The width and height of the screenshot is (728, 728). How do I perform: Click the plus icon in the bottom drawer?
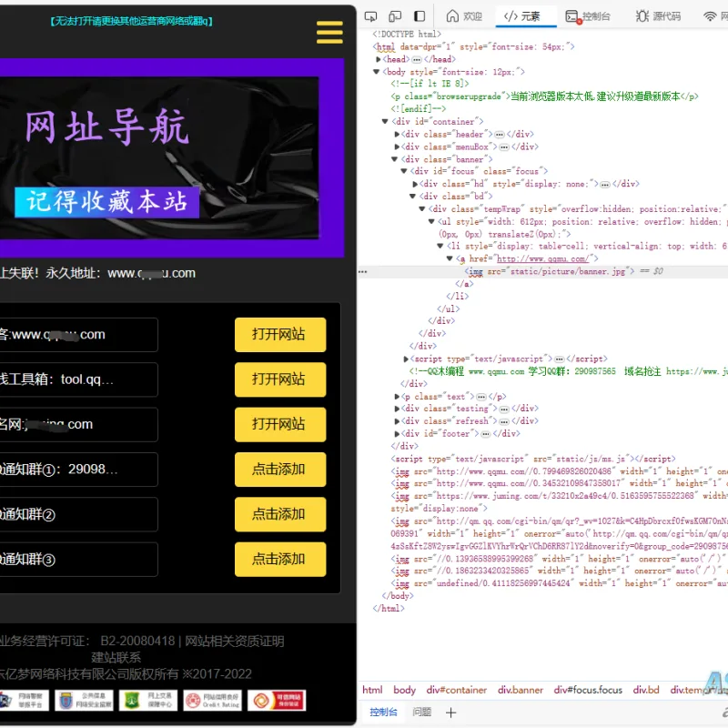point(450,713)
